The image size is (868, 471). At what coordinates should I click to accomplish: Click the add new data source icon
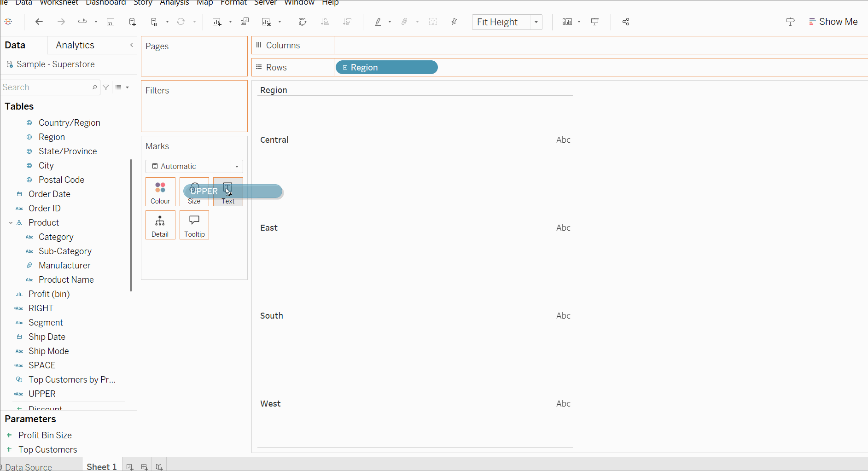point(133,22)
